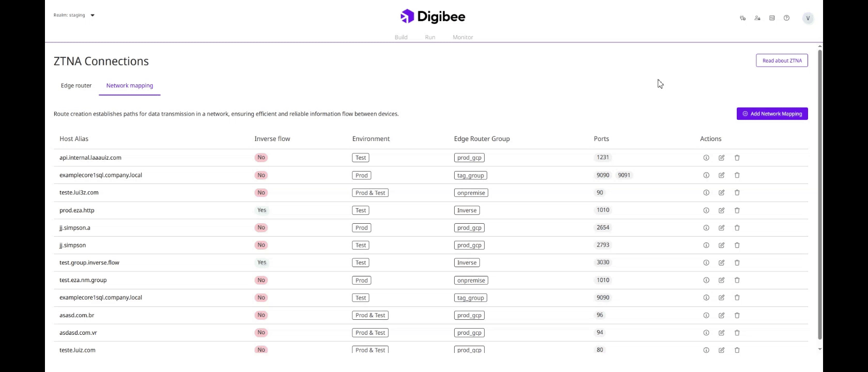Edit the api.internal.laaauiz.com mapping
The height and width of the screenshot is (372, 868).
click(x=721, y=158)
